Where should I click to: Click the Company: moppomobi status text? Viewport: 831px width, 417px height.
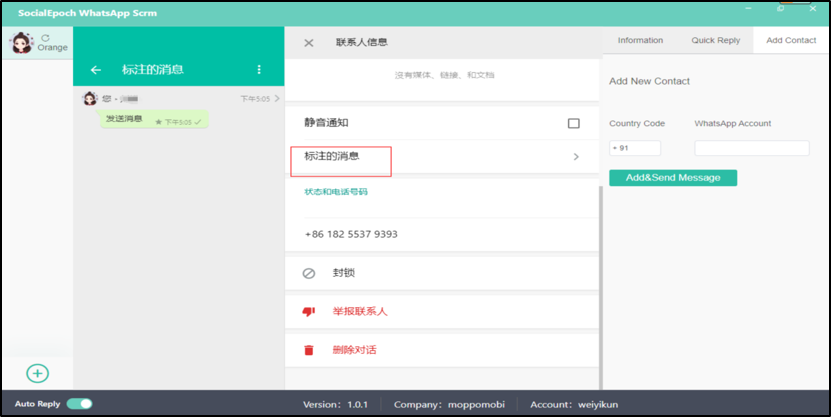pyautogui.click(x=449, y=404)
